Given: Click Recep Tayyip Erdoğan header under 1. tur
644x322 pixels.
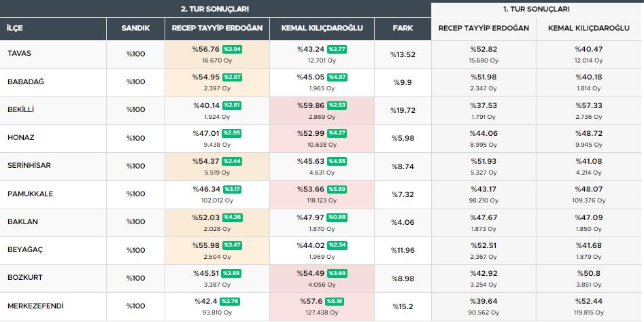Looking at the screenshot, I should point(484,29).
